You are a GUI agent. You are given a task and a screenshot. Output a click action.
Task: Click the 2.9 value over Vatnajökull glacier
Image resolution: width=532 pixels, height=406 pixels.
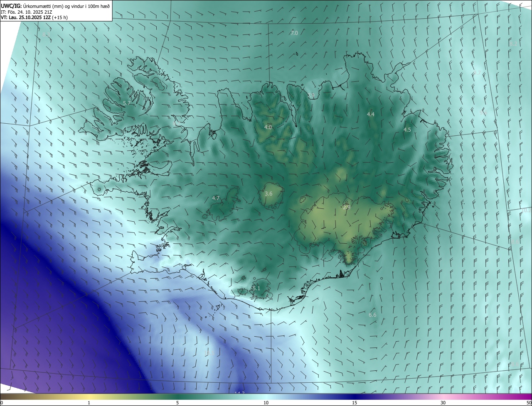(347, 207)
